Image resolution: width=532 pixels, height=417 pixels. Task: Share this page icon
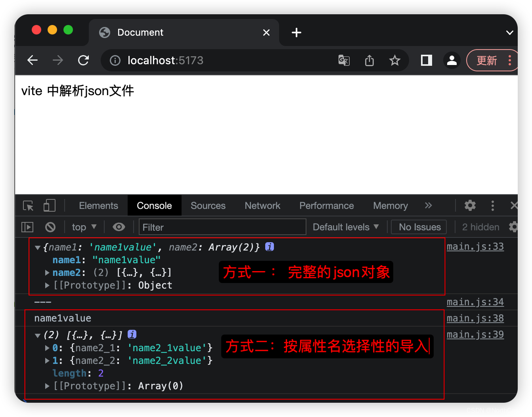click(x=369, y=60)
